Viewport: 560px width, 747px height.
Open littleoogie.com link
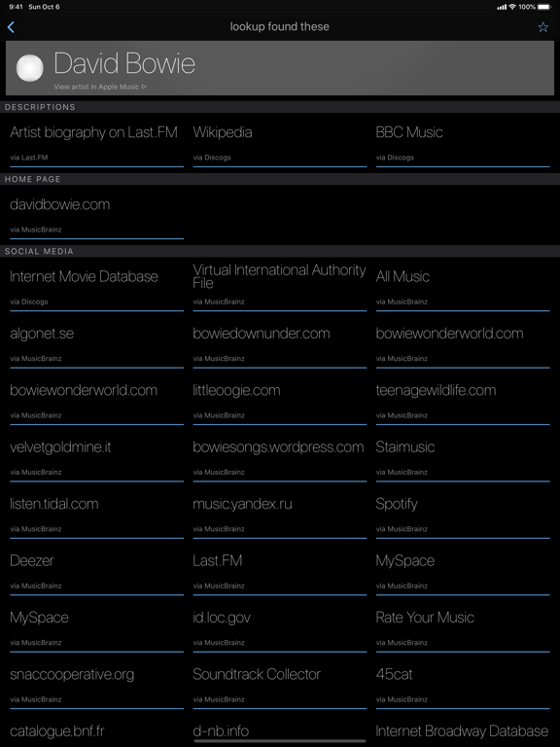click(x=280, y=402)
